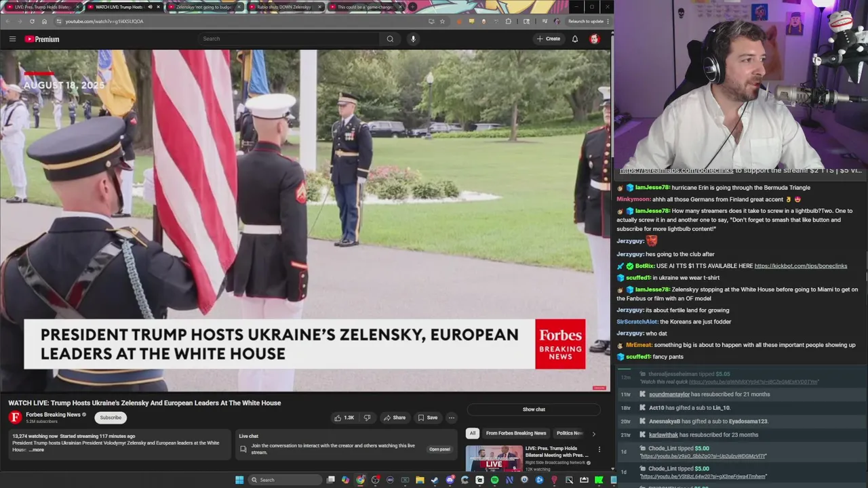Click the browser address bar URL
Screen dimensions: 868x488
point(104,21)
